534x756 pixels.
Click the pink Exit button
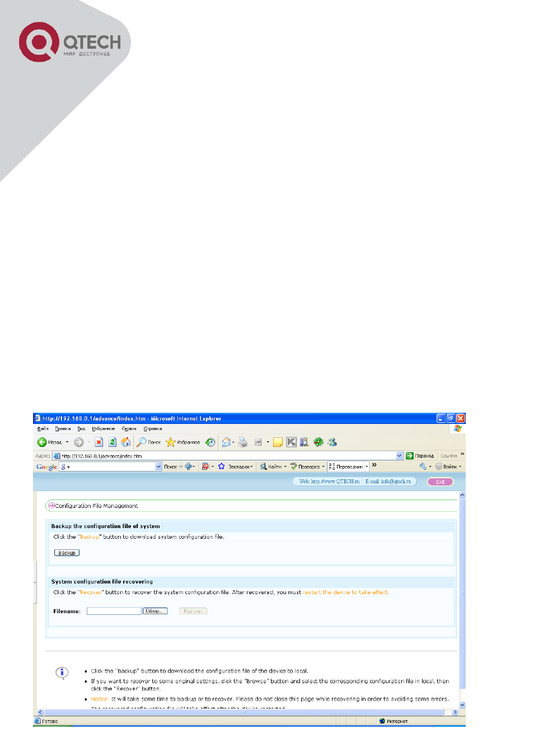pos(440,482)
